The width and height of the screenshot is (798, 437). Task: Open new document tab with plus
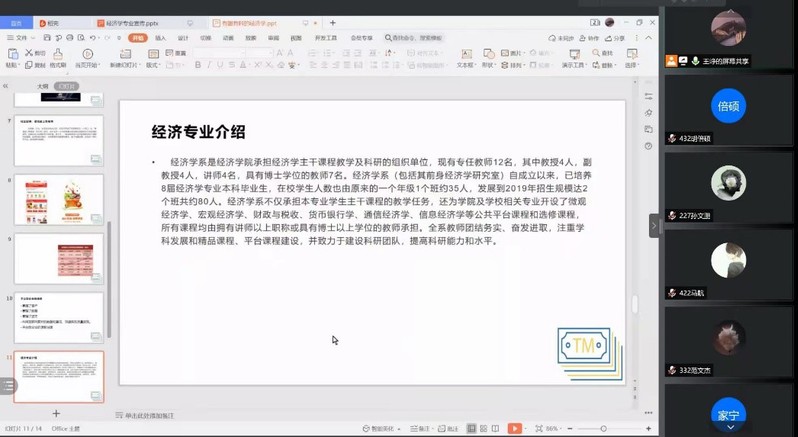point(333,23)
